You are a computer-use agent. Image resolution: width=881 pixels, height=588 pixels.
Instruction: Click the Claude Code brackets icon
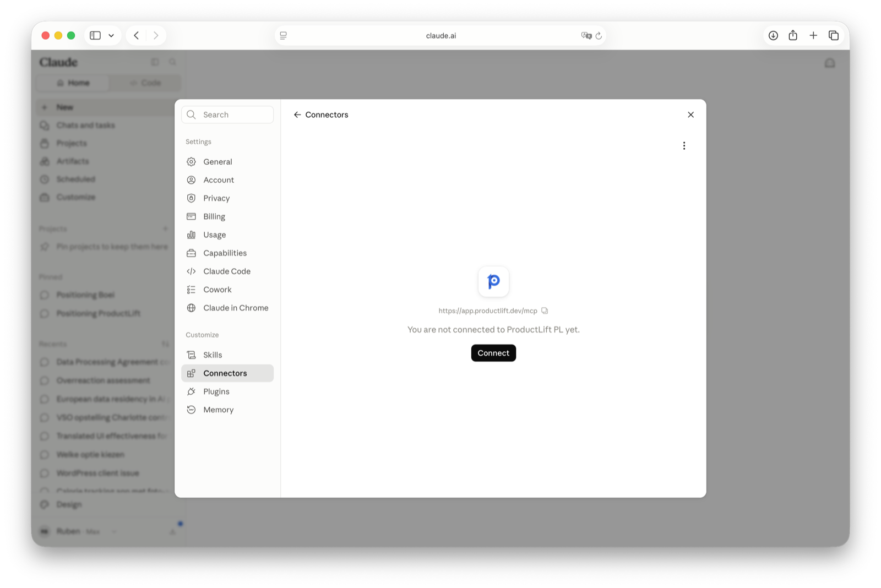click(x=191, y=271)
